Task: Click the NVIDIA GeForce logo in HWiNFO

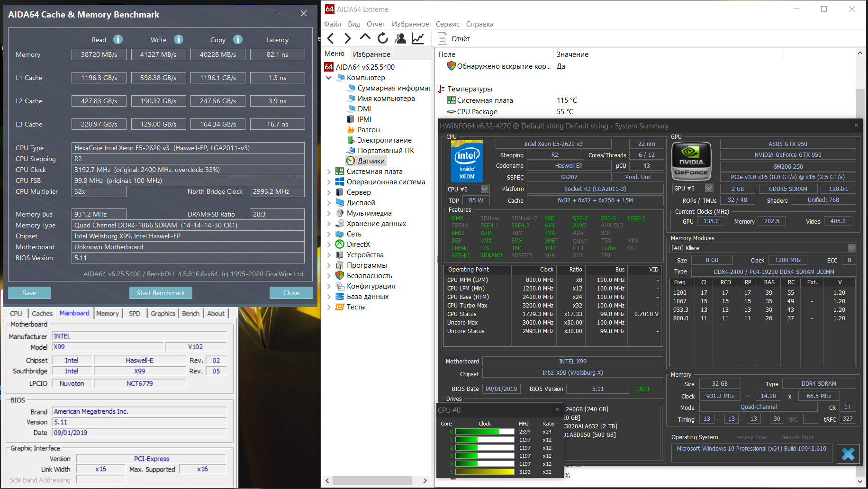Action: click(692, 161)
